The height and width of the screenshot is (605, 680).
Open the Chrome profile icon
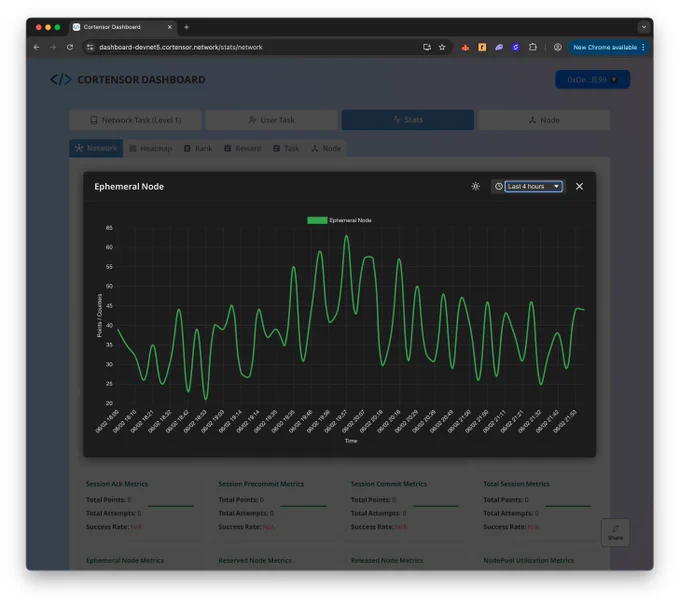coord(558,47)
